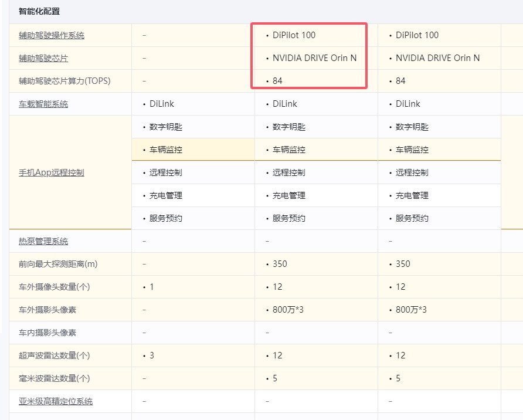Select the 车内摄影头像素 row label
Viewport: 523px width, 420px height.
coord(47,333)
